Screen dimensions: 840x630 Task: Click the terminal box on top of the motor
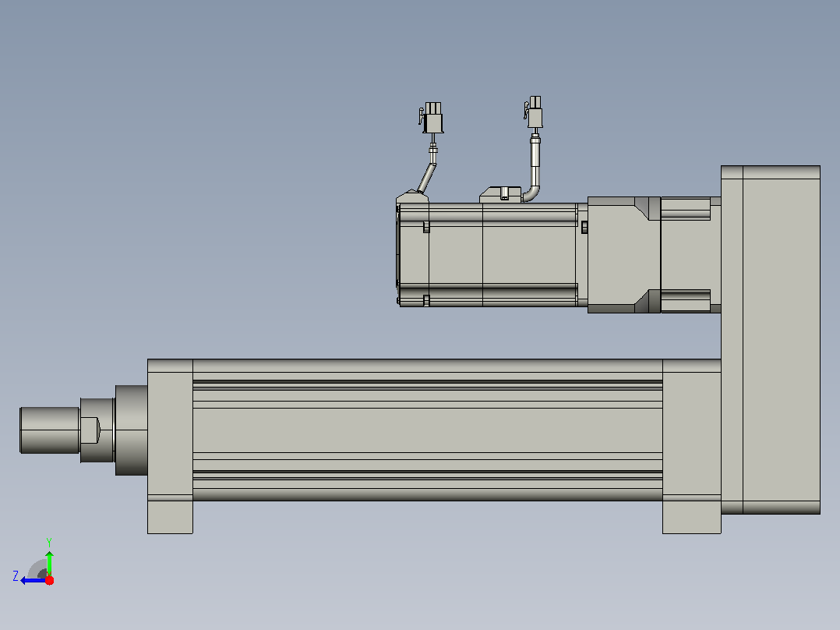(500, 194)
